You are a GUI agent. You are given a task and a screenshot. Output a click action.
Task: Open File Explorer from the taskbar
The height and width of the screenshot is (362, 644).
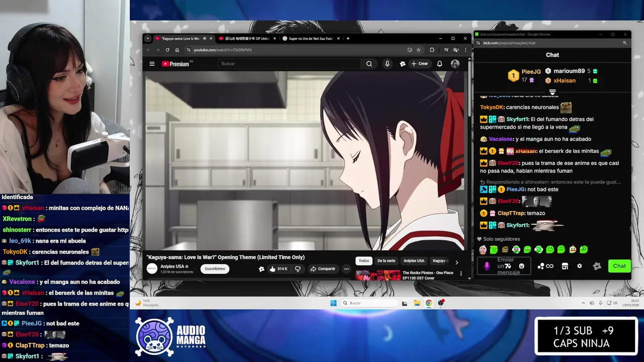[x=417, y=303]
